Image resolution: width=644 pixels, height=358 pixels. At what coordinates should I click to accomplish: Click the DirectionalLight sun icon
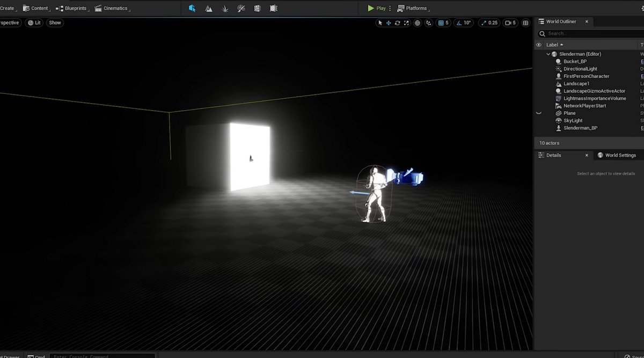pyautogui.click(x=559, y=69)
